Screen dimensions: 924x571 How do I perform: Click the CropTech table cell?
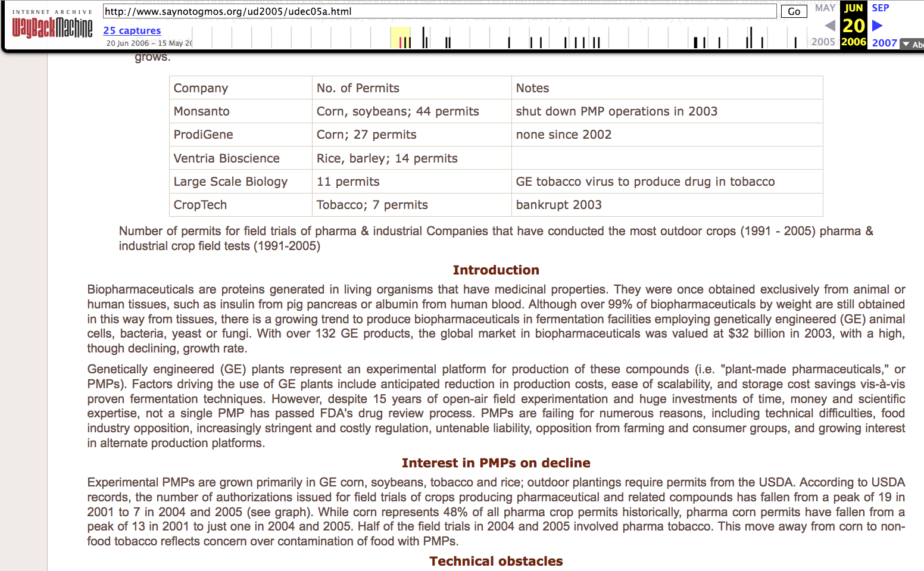pos(241,205)
